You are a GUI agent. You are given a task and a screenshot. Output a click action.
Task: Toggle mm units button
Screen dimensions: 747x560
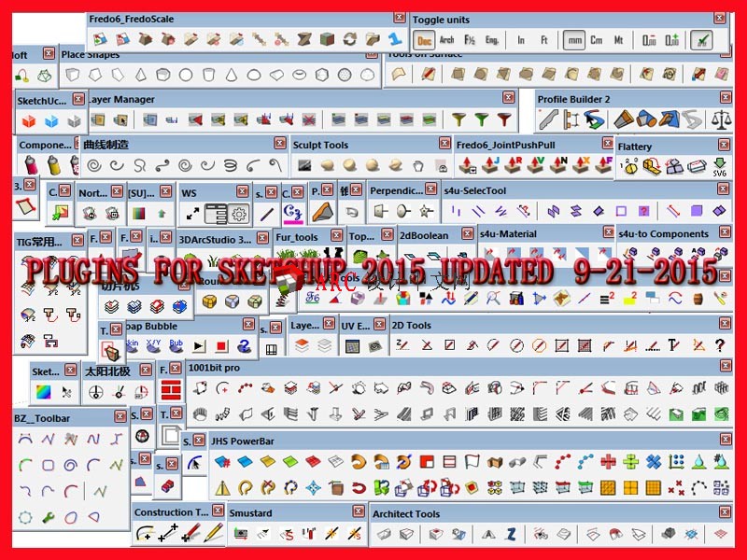(x=574, y=40)
